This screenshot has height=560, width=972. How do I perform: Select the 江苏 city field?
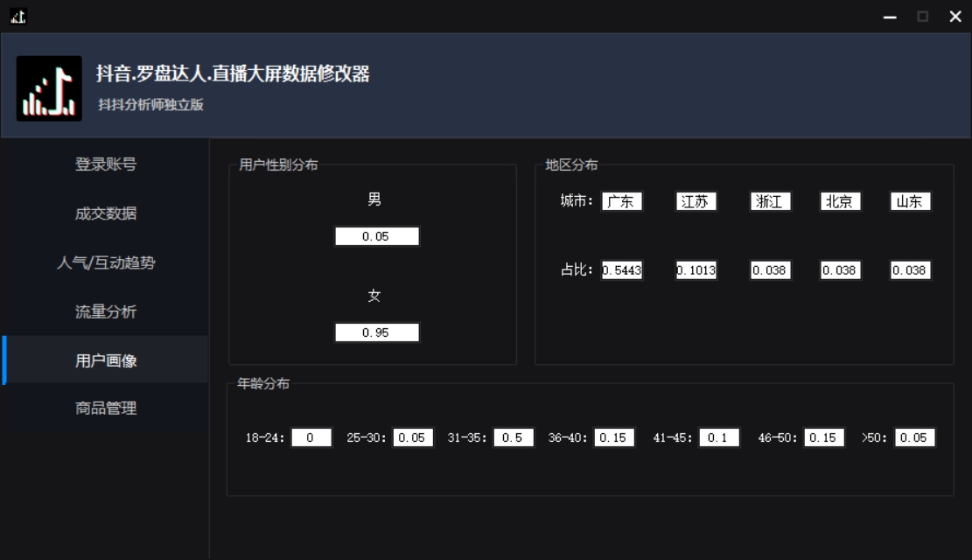click(696, 200)
